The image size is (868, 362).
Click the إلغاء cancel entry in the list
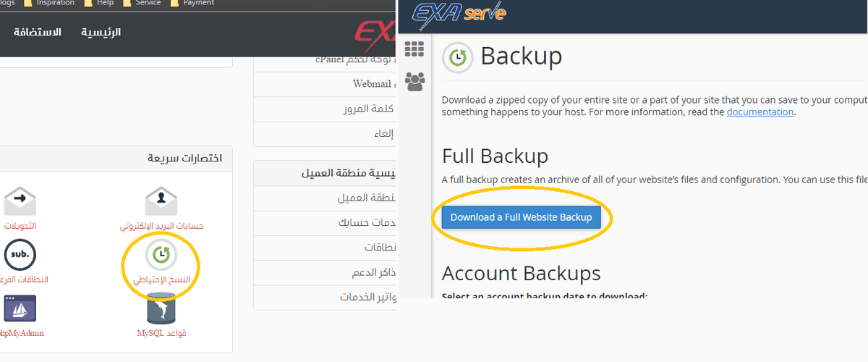pos(382,133)
